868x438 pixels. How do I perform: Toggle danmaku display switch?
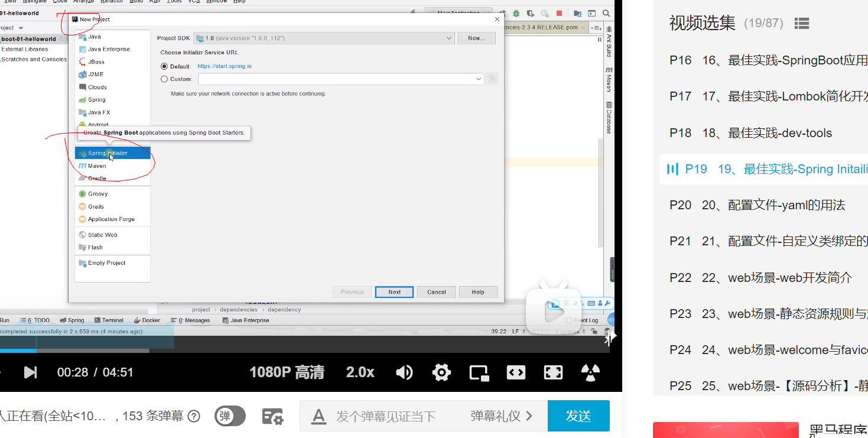(230, 416)
